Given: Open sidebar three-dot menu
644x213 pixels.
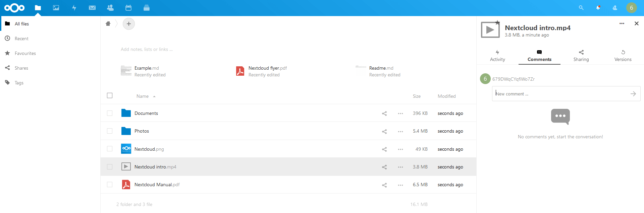Looking at the screenshot, I should [x=622, y=23].
